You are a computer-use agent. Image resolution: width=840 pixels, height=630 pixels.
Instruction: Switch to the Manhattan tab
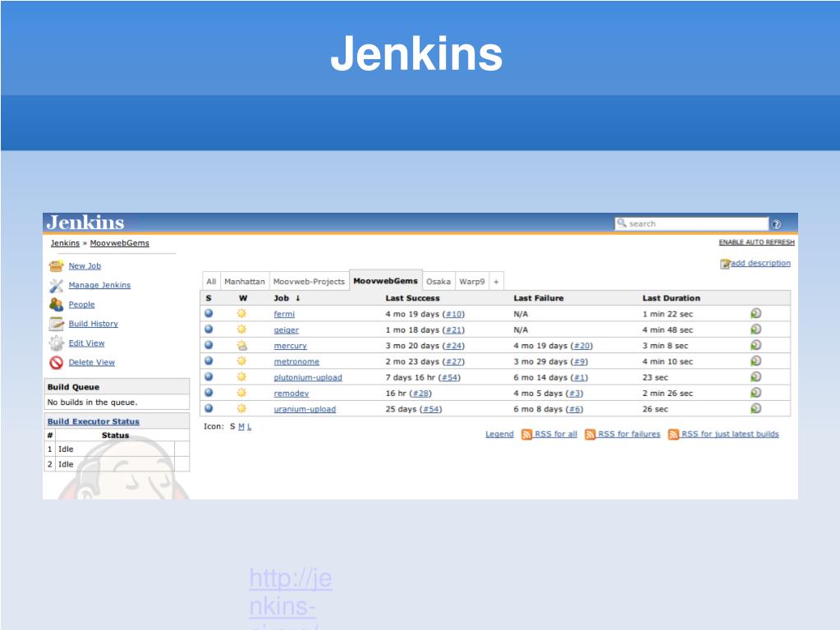point(245,281)
